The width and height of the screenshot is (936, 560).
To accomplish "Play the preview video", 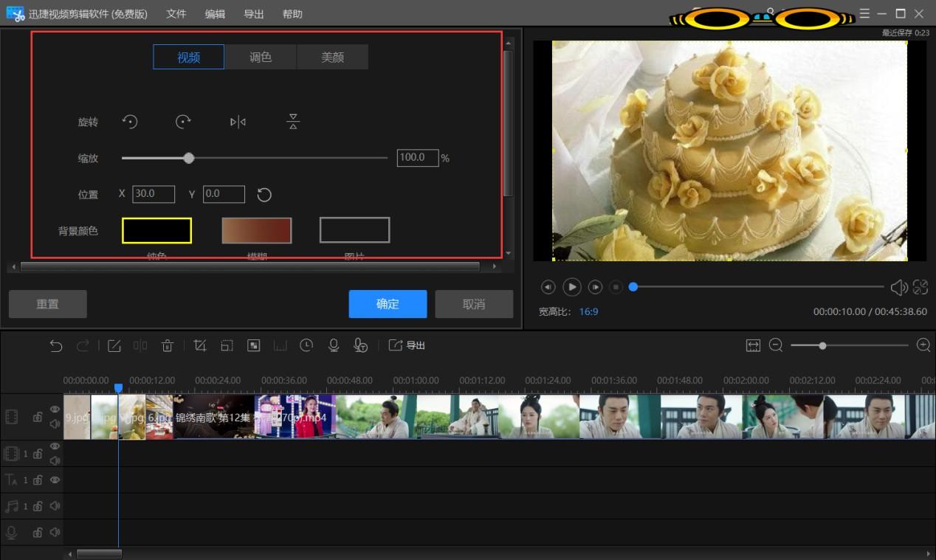I will click(572, 287).
